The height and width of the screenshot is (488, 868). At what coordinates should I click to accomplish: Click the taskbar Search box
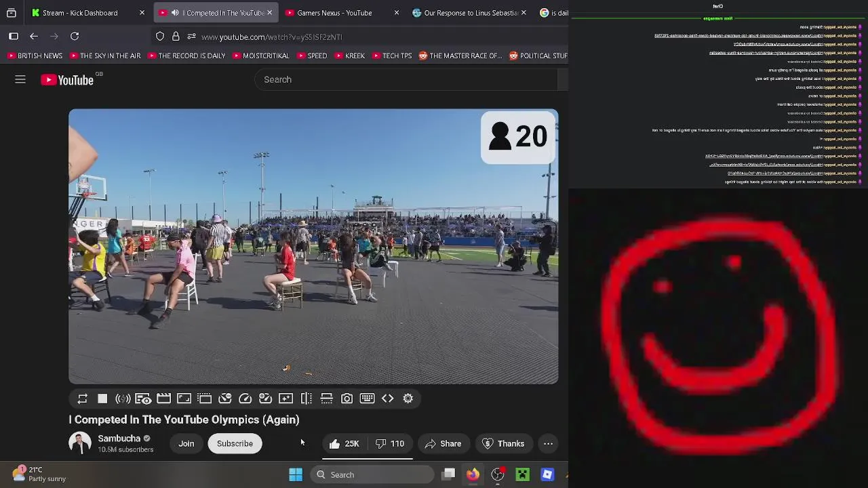tap(372, 474)
